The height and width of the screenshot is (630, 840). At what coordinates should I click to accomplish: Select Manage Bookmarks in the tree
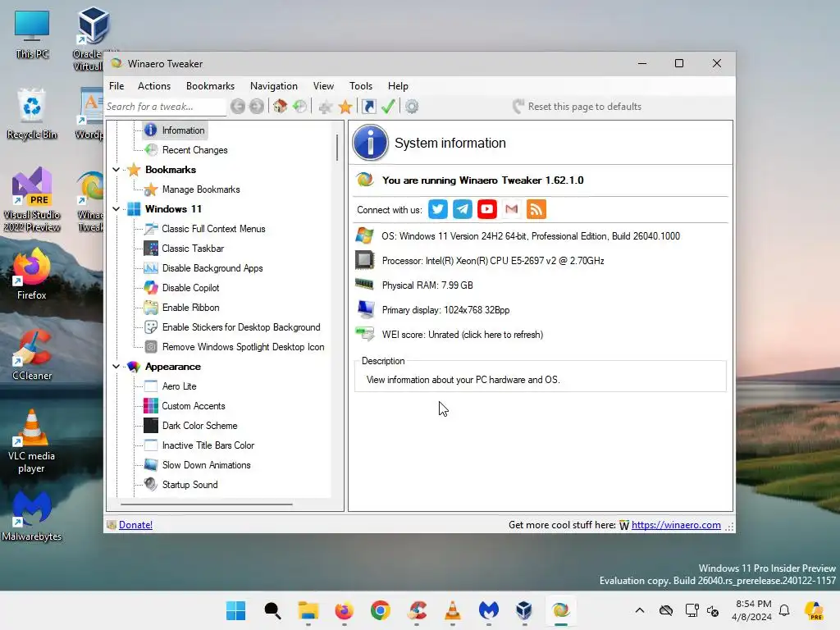(201, 189)
